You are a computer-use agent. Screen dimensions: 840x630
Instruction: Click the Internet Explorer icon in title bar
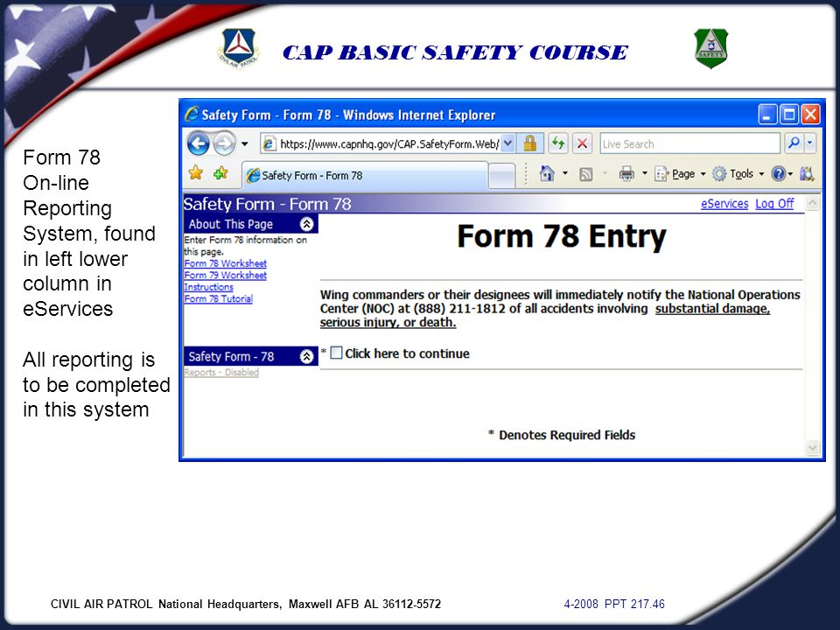192,114
